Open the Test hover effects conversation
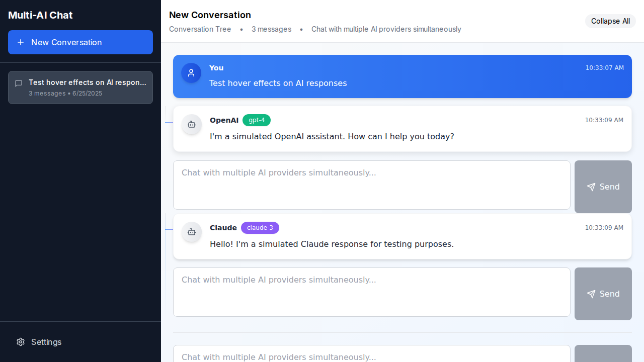The height and width of the screenshot is (362, 644). 80,87
